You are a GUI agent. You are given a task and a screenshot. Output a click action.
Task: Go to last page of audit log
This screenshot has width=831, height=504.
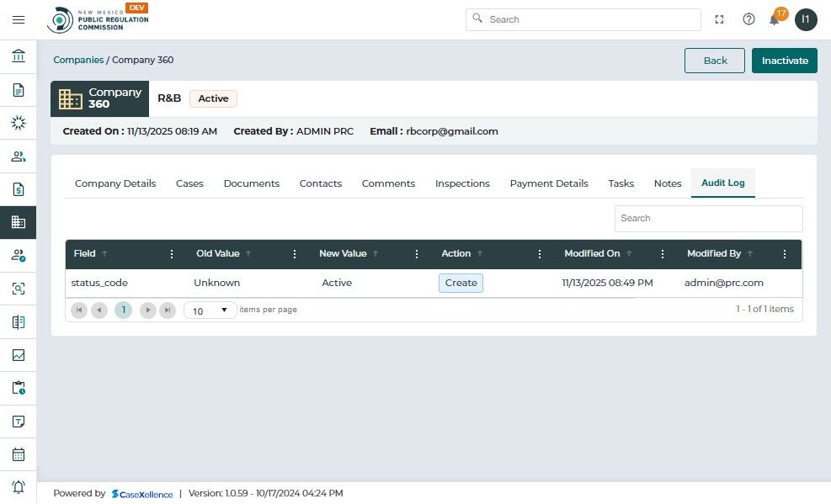[x=168, y=310]
